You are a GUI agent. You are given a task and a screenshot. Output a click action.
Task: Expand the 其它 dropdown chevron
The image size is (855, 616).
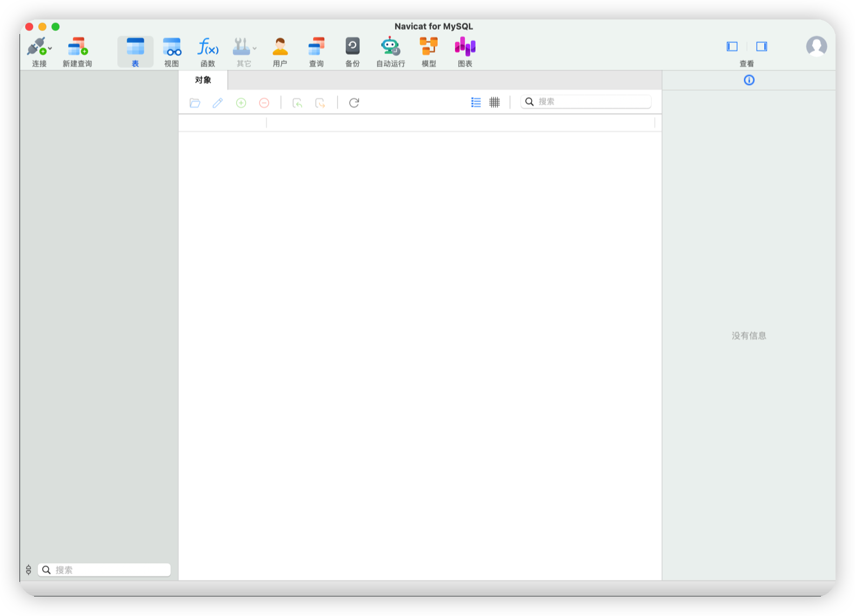(x=255, y=48)
